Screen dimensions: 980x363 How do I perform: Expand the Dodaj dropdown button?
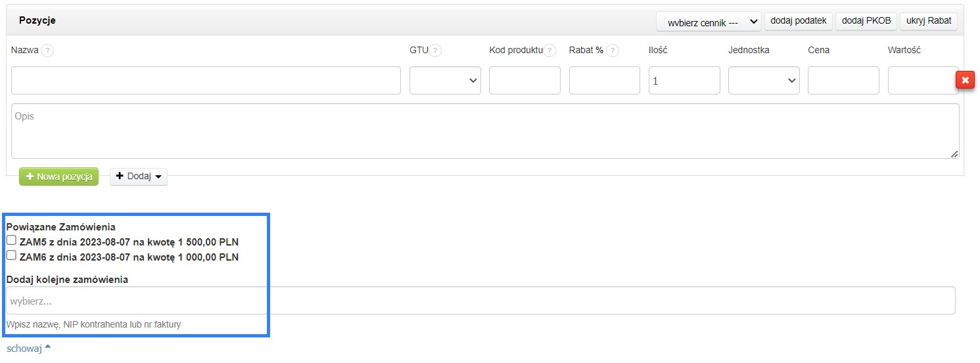139,177
